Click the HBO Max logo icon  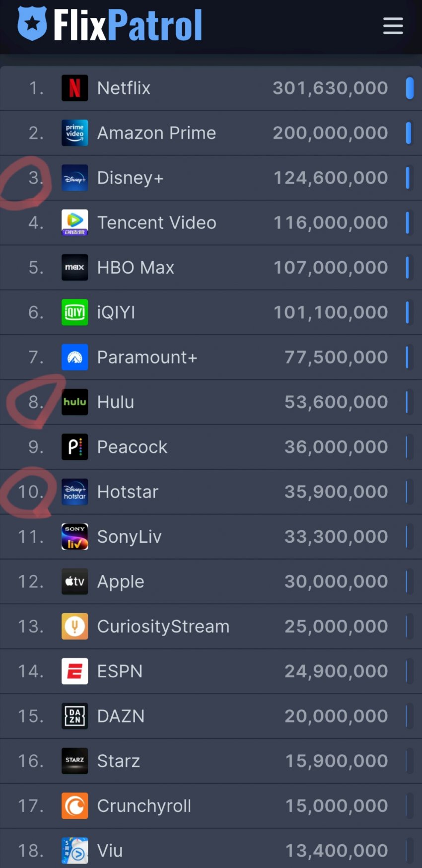pyautogui.click(x=74, y=267)
